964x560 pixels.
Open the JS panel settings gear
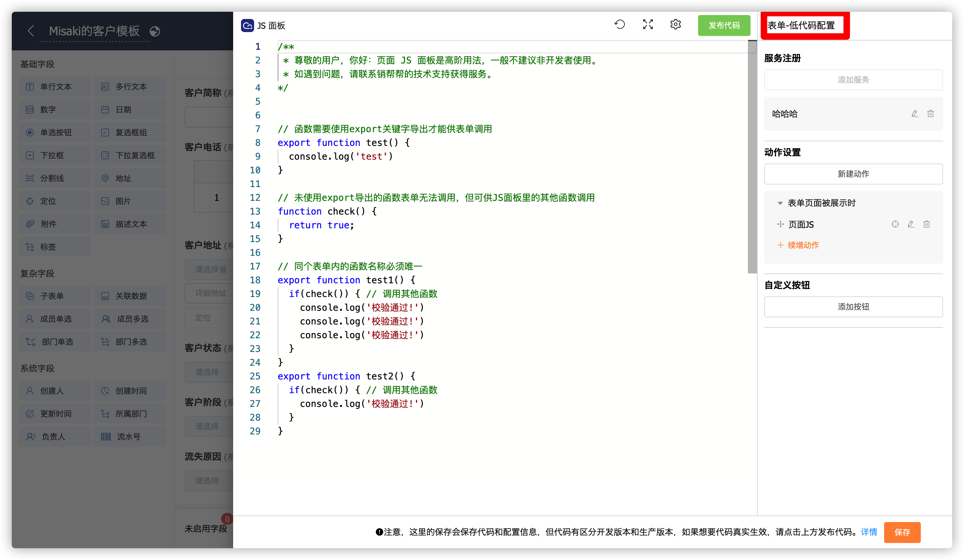pos(675,25)
